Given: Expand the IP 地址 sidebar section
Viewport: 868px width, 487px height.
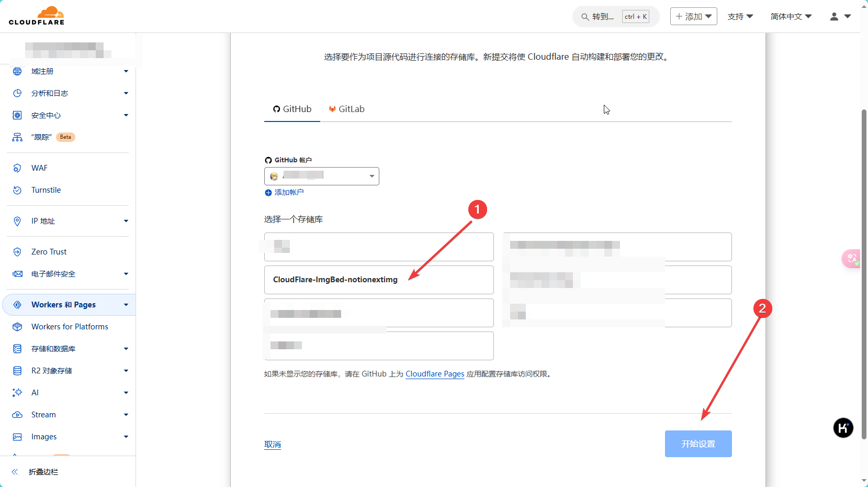Looking at the screenshot, I should [x=126, y=221].
